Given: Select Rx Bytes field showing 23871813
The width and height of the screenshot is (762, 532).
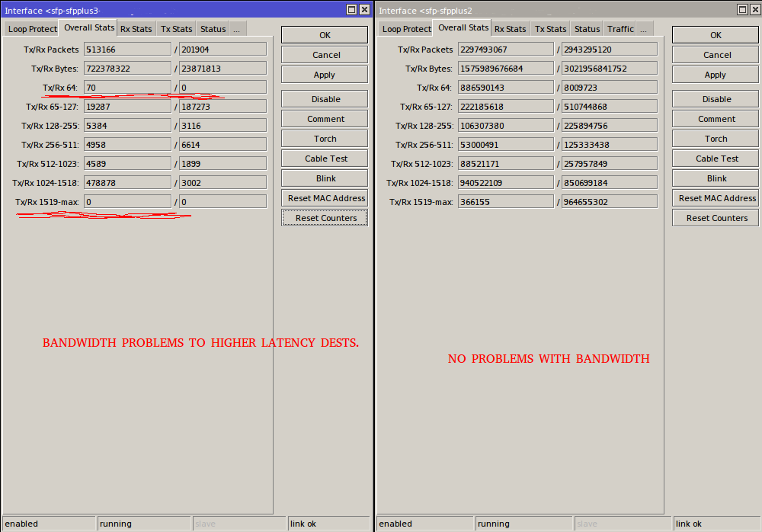Looking at the screenshot, I should coord(223,68).
